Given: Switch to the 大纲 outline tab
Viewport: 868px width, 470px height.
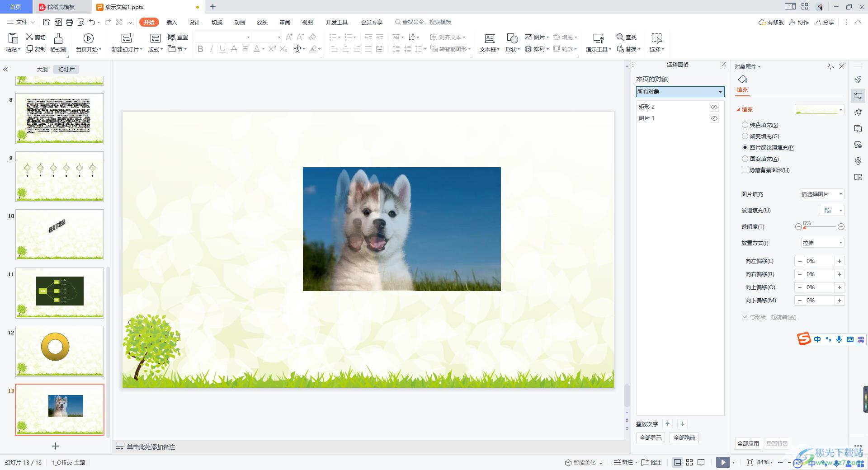Looking at the screenshot, I should [42, 70].
